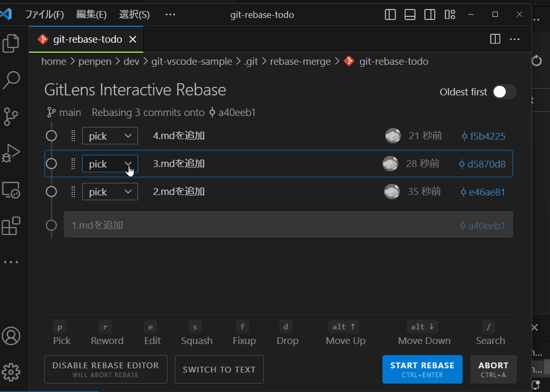Viewport: 550px width, 392px height.
Task: Open the Search view in activity bar
Action: tap(11, 80)
